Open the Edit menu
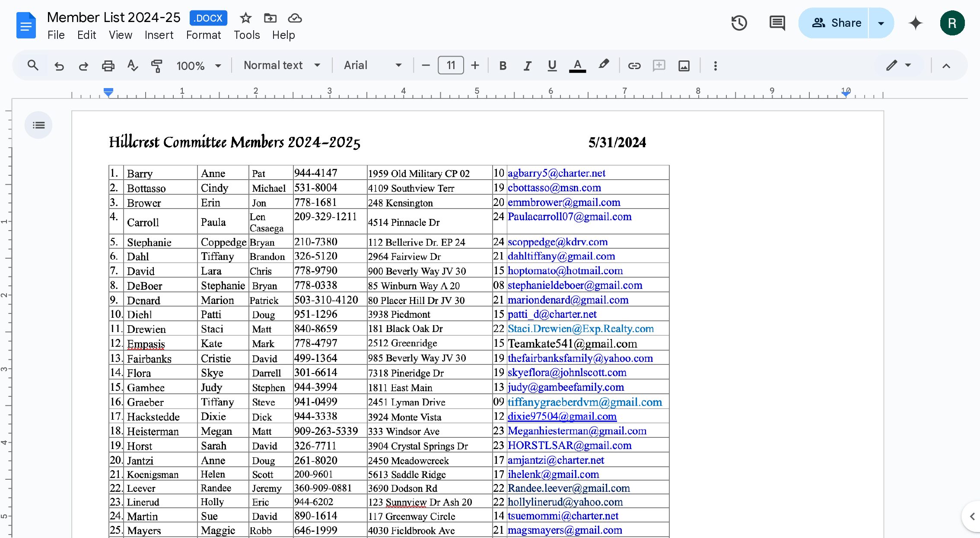Viewport: 980px width, 538px height. pos(86,35)
